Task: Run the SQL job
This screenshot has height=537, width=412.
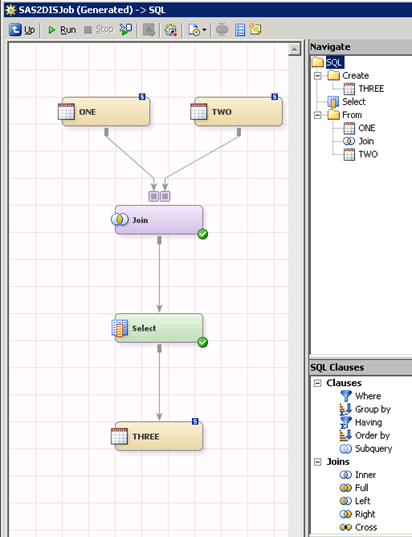Action: [x=62, y=30]
